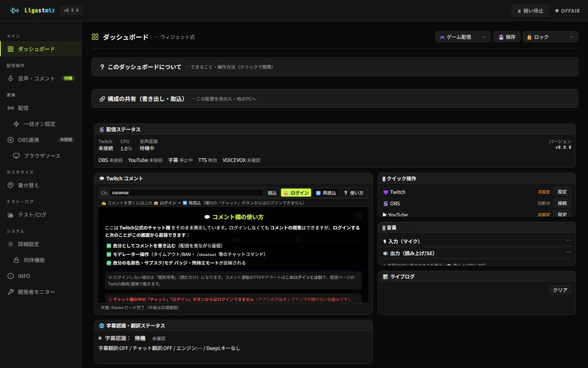Click the 字幕翻訳:OFF status line
This screenshot has width=588, height=368.
click(169, 348)
